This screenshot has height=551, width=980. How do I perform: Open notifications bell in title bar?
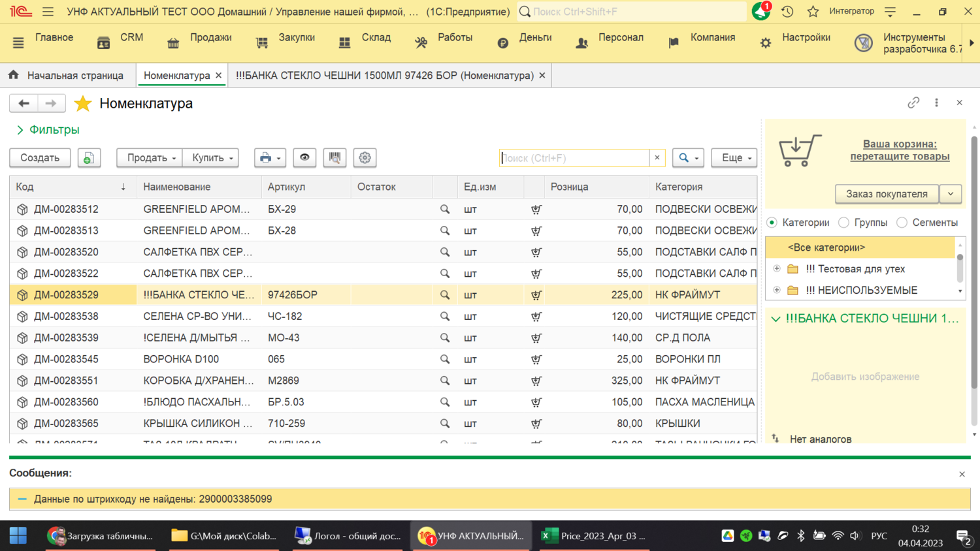tap(760, 11)
